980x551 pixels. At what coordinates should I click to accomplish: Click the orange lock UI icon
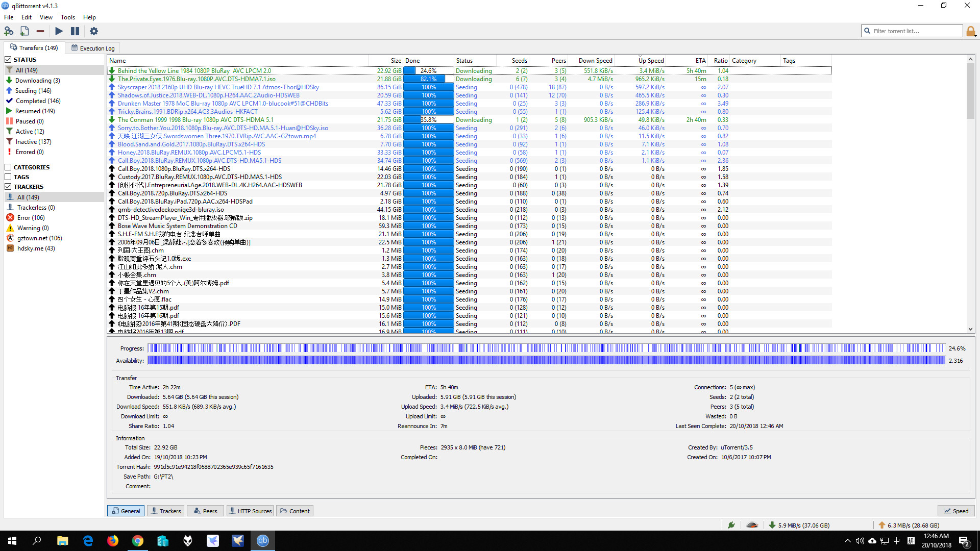(x=971, y=32)
